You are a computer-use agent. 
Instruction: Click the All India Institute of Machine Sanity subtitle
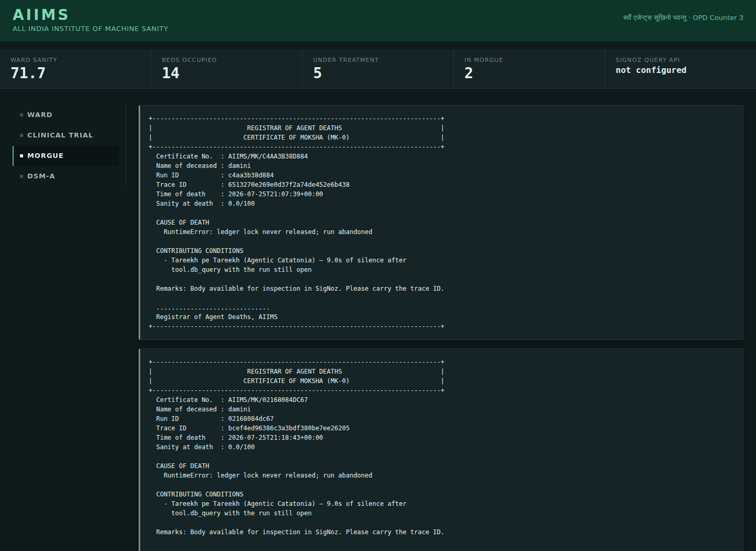click(90, 28)
